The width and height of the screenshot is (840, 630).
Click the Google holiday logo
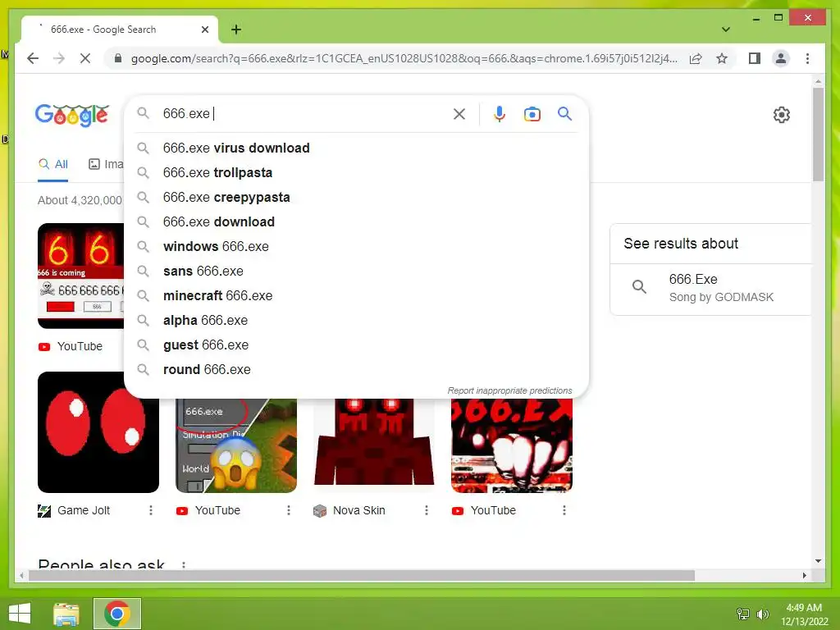coord(72,115)
